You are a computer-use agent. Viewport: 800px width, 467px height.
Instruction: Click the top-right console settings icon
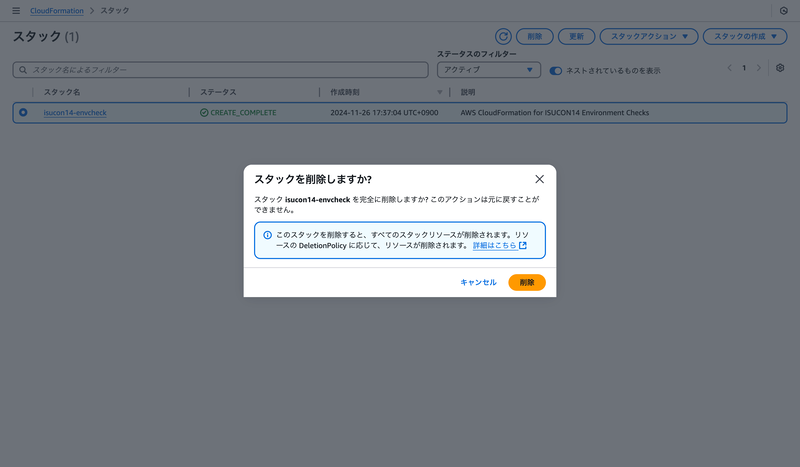(x=784, y=11)
